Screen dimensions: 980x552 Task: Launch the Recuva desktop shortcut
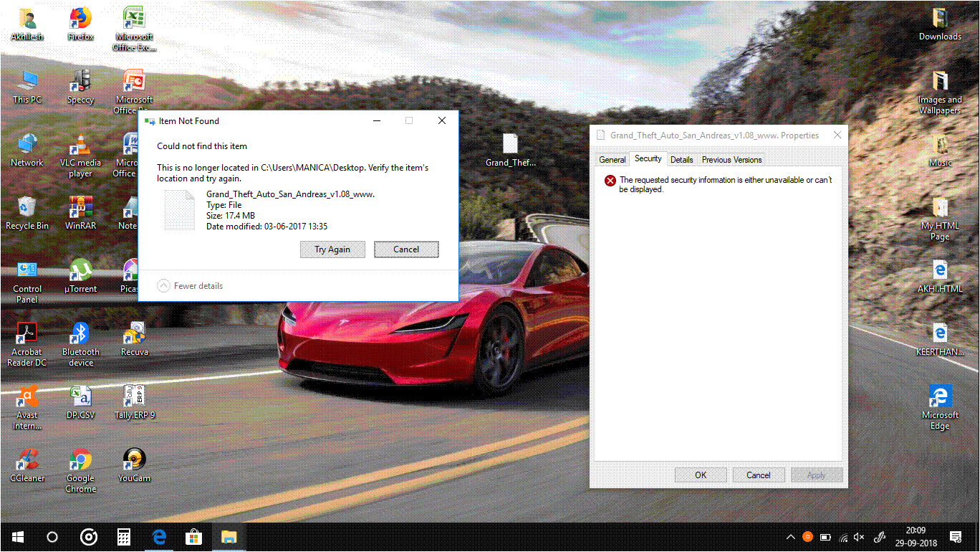[134, 340]
